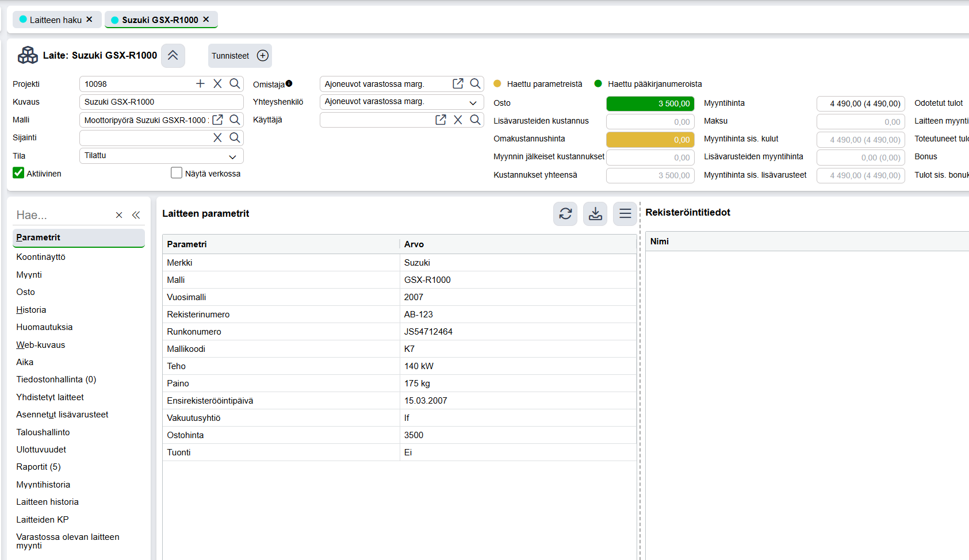
Task: Click the Kuvaus input field
Action: [x=161, y=102]
